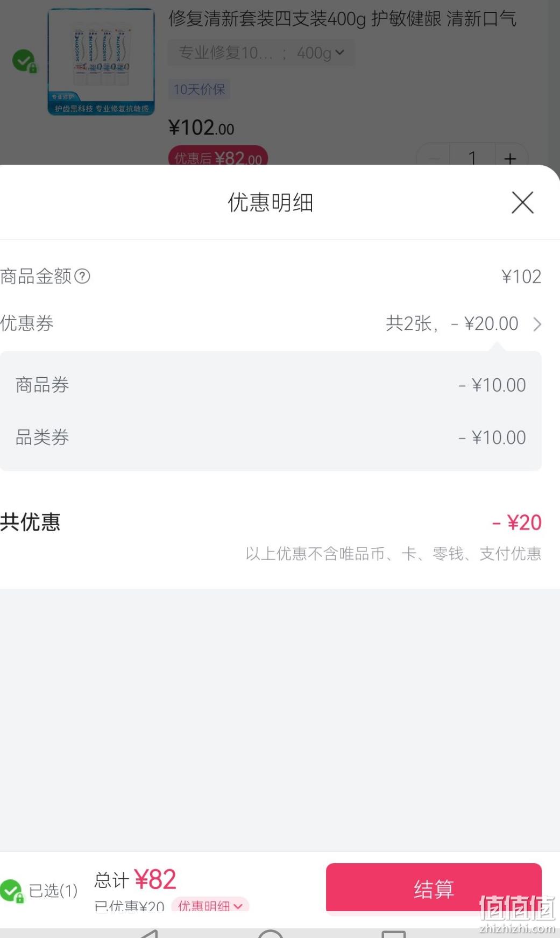Viewport: 560px width, 938px height.
Task: Select the 品类券 coupon row
Action: tap(271, 437)
